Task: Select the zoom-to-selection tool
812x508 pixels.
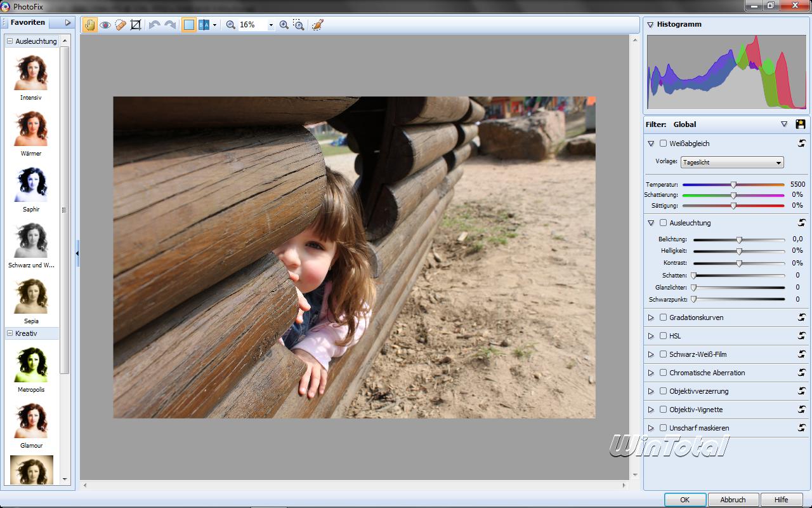Action: click(299, 25)
